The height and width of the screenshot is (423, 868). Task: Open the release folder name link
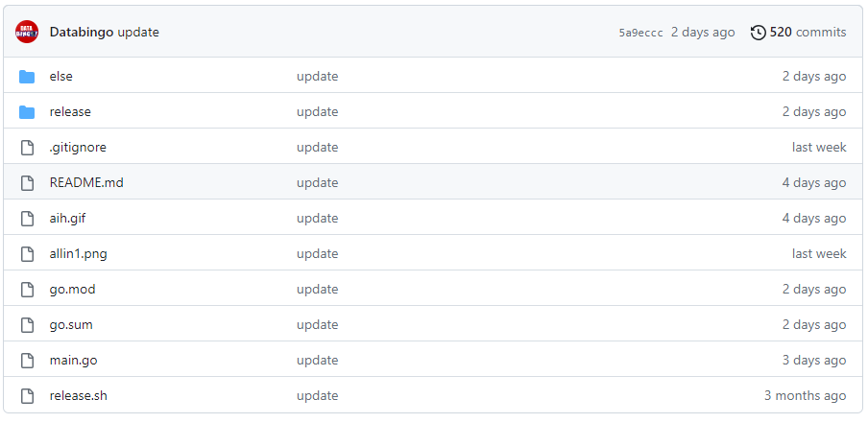(x=70, y=111)
